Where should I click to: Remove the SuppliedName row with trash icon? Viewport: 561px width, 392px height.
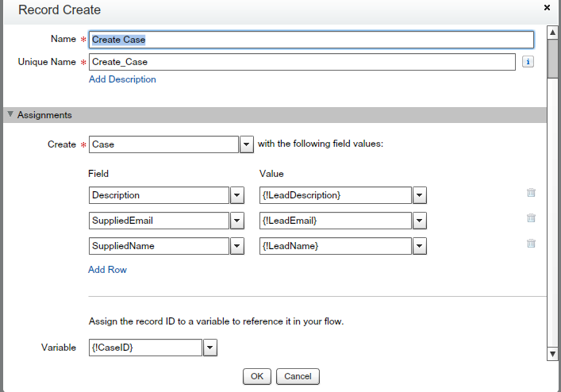pos(531,244)
